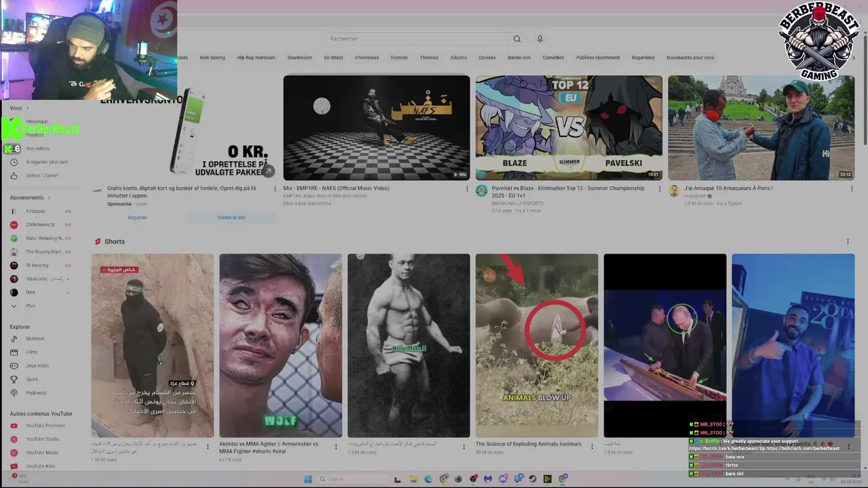Open the Films explore icon
Screen dimensions: 868x488
(x=14, y=352)
